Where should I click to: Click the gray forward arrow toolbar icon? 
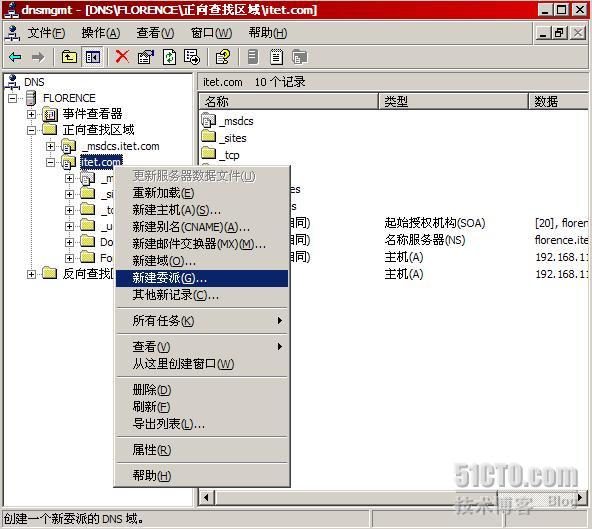pos(38,57)
